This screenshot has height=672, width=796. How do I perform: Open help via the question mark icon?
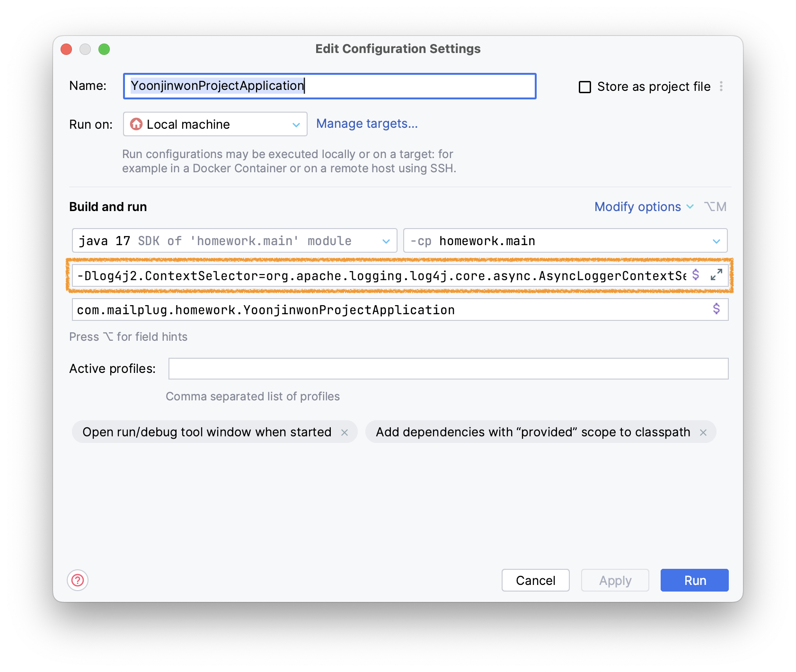click(x=77, y=580)
